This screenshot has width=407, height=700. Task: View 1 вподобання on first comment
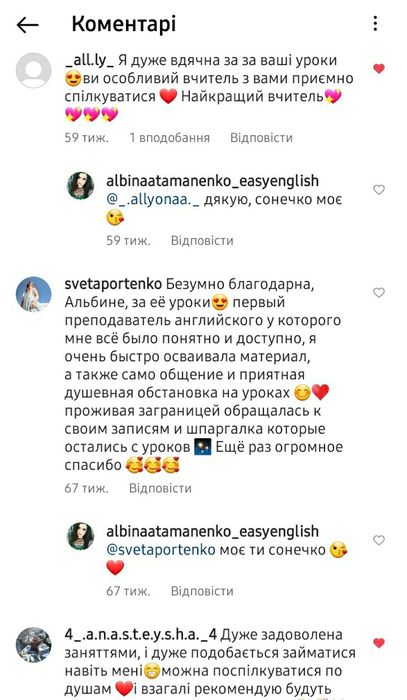pyautogui.click(x=170, y=138)
